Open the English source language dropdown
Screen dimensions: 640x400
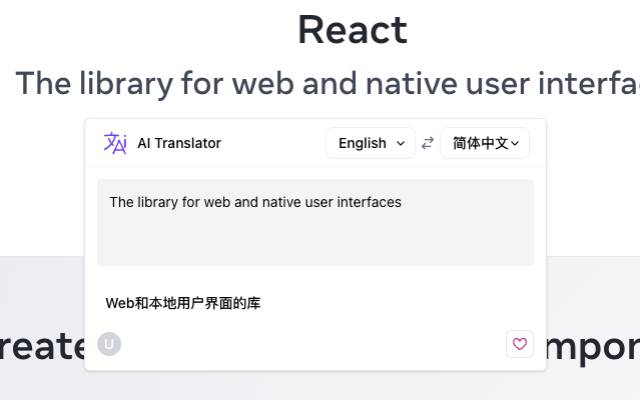coord(371,143)
